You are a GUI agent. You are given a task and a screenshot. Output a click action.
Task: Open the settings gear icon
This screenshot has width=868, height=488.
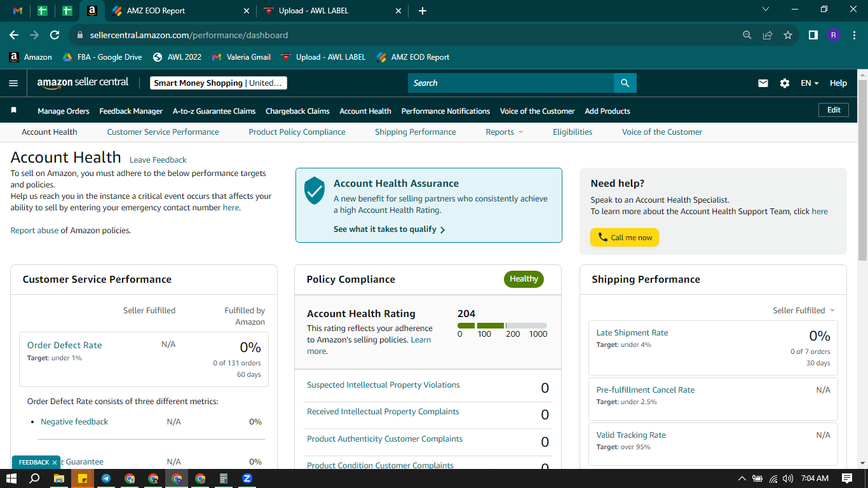point(785,83)
